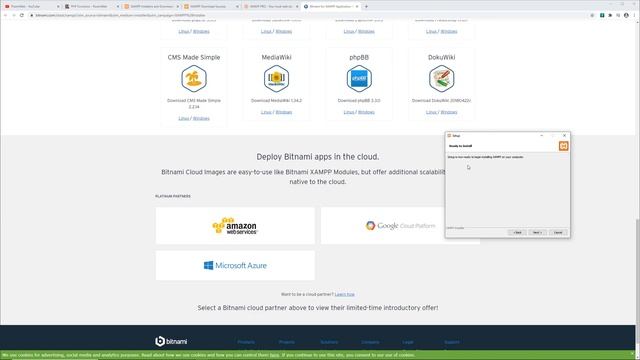Open the Chrome profile avatar icon
Image resolution: width=640 pixels, height=360 pixels.
click(626, 15)
